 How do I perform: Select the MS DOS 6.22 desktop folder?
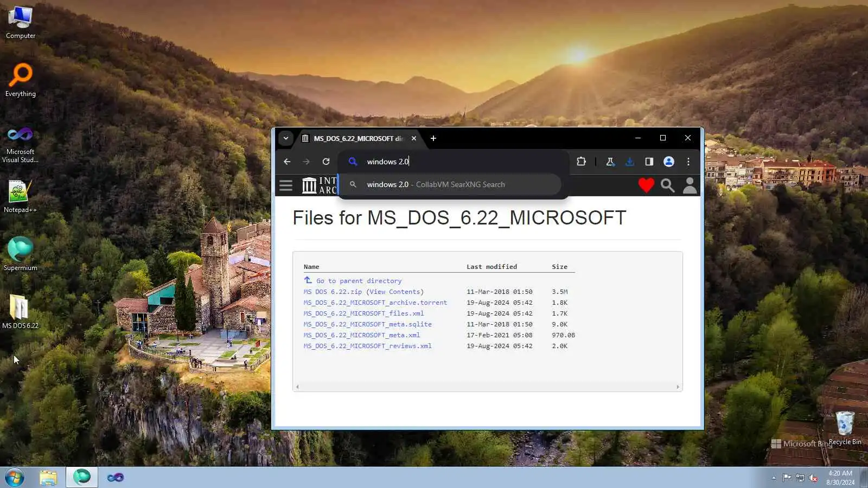pos(21,312)
